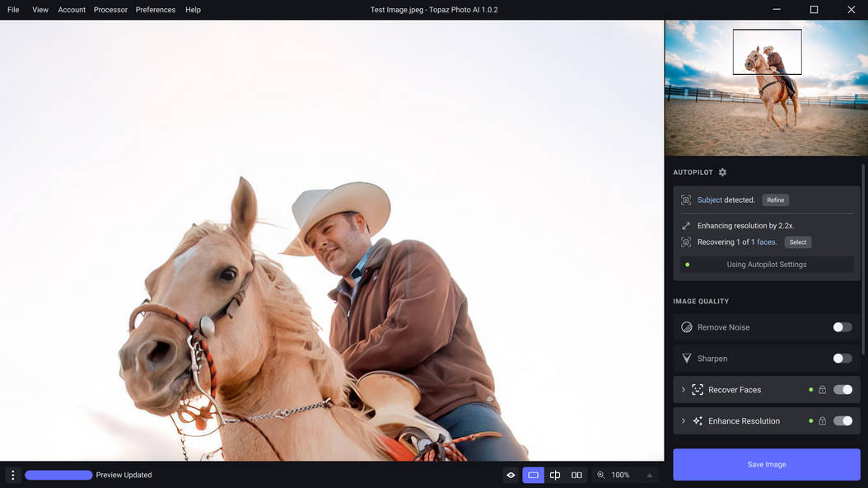This screenshot has height=488, width=868.
Task: Open the zoom level dropdown arrow
Action: pos(649,475)
